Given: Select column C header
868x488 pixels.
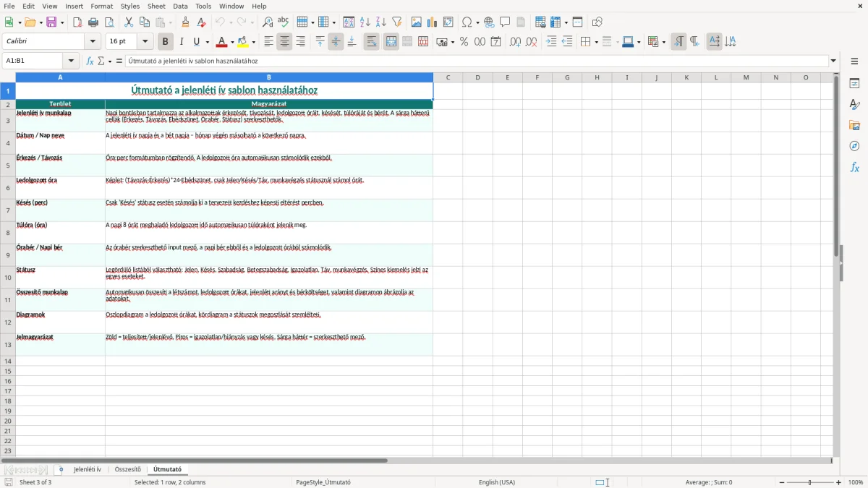Looking at the screenshot, I should (x=448, y=77).
